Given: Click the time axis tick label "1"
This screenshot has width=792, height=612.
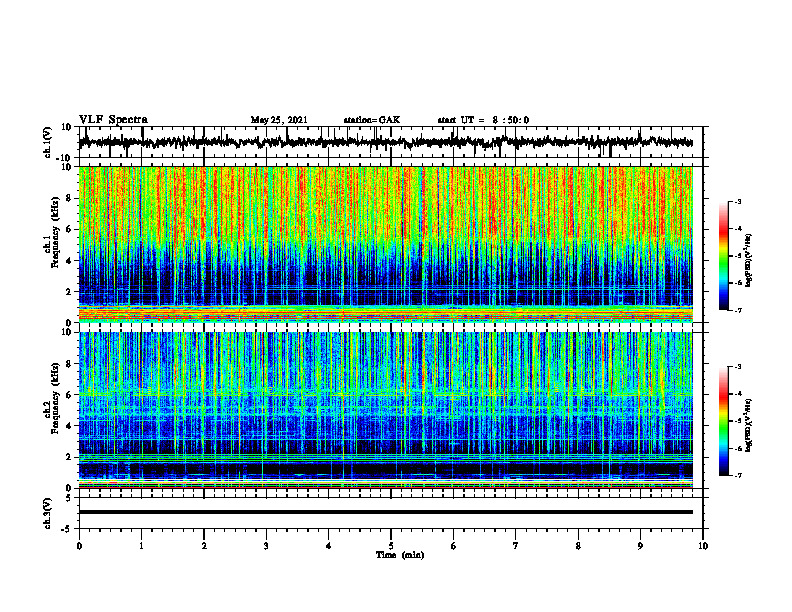Looking at the screenshot, I should tap(141, 546).
